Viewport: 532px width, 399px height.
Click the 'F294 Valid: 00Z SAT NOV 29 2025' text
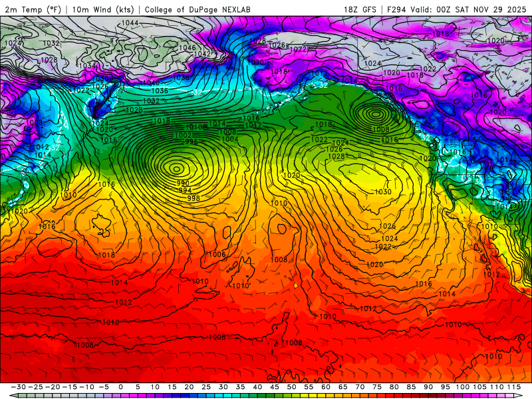click(x=457, y=9)
